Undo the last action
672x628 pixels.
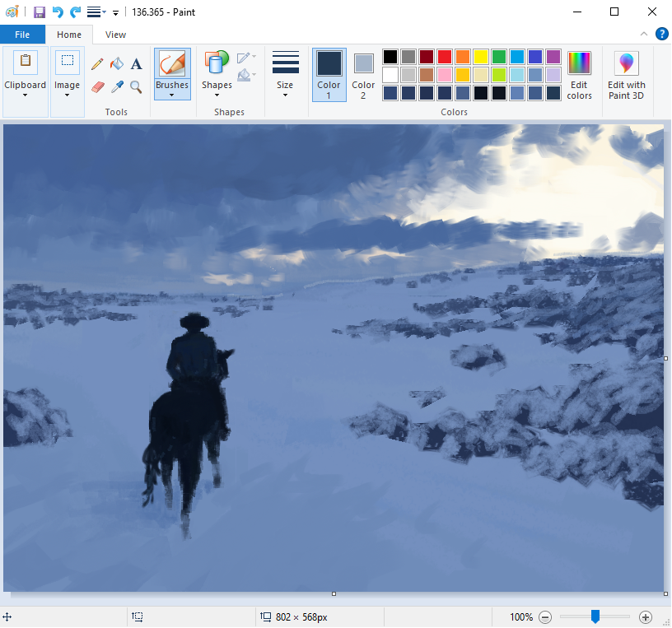pos(58,12)
